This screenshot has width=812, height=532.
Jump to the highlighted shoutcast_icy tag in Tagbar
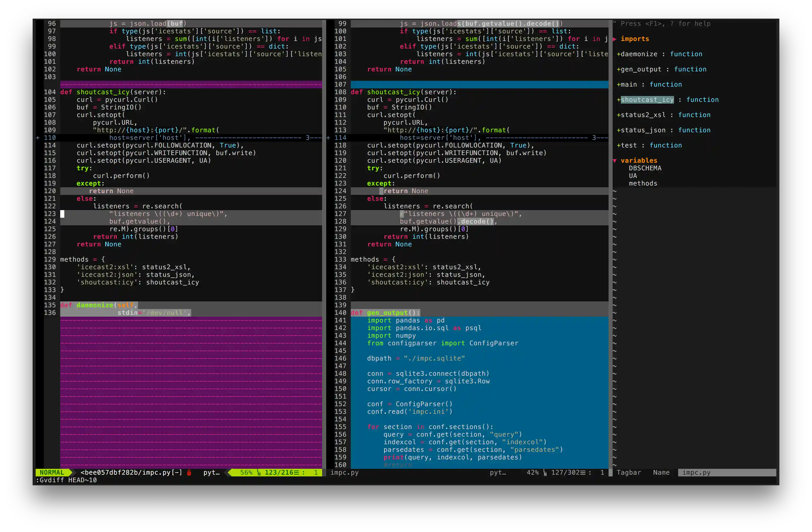coord(647,99)
